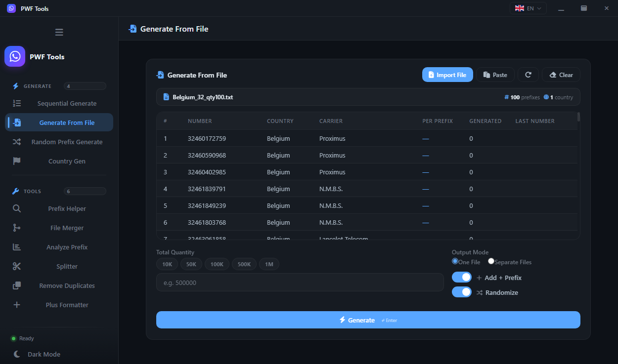
Task: Click the Plus Formatter plus icon
Action: (x=17, y=305)
